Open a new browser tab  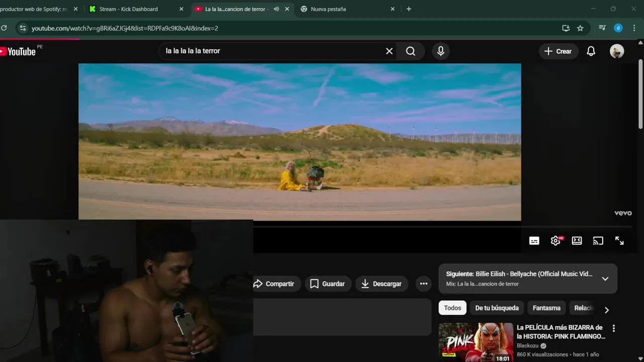point(409,9)
